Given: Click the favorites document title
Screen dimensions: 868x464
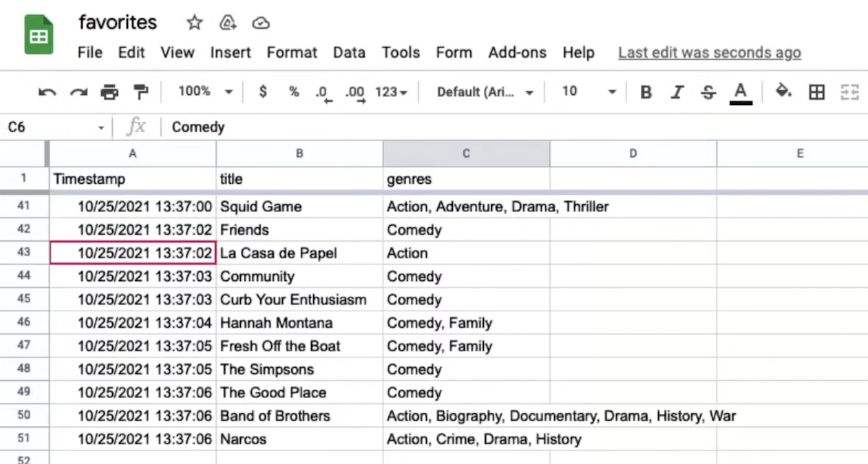Looking at the screenshot, I should click(x=118, y=22).
